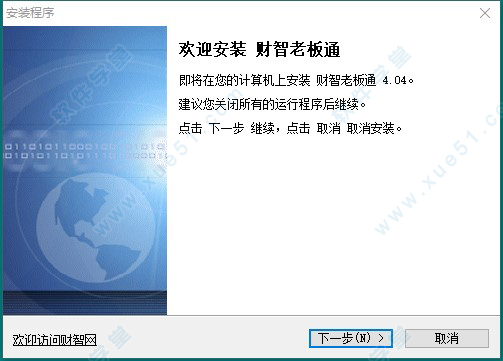Click the 取消 button to cancel the install

pyautogui.click(x=447, y=339)
